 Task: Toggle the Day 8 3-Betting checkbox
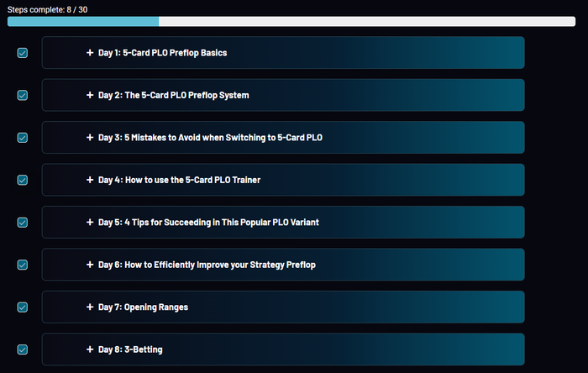(23, 349)
